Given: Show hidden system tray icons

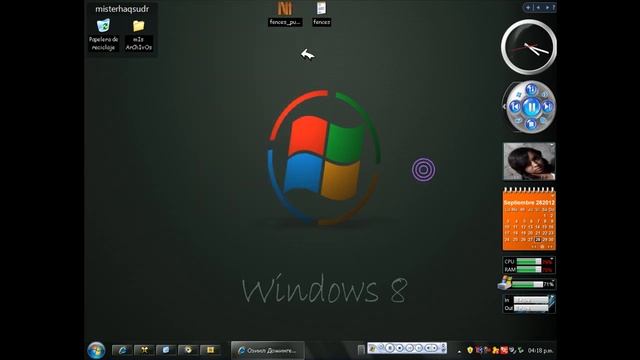Looking at the screenshot, I should click(459, 351).
